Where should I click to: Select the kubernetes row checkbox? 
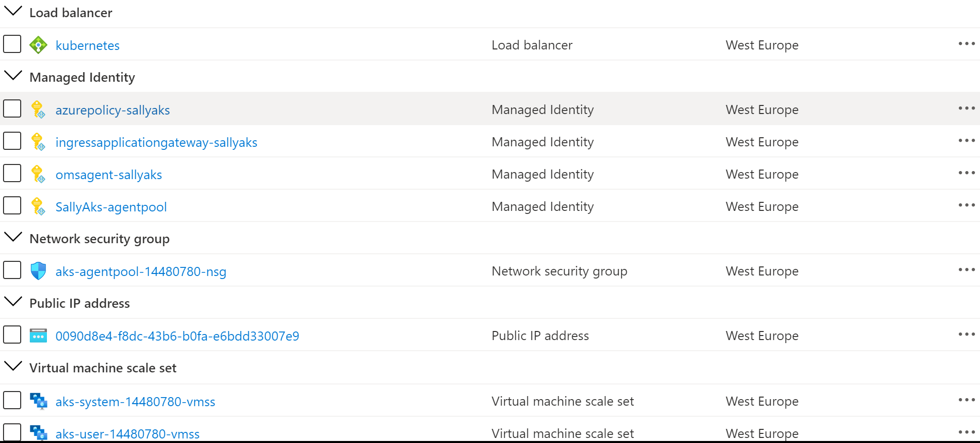(x=12, y=44)
